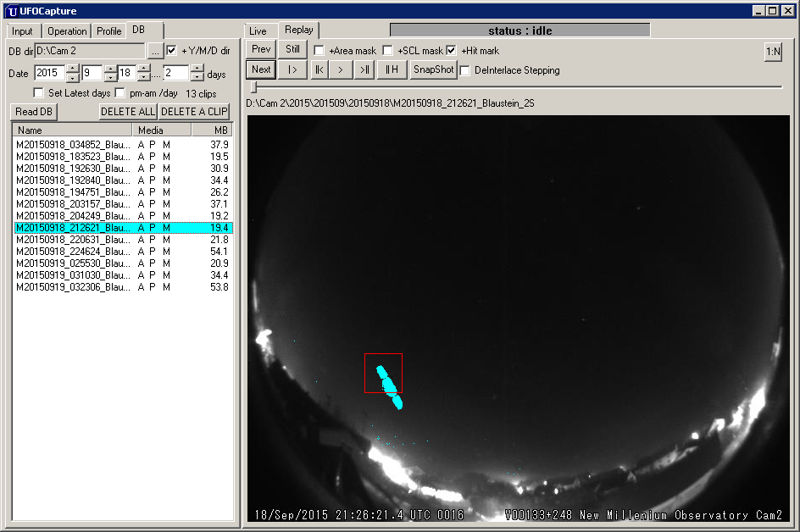
Task: Check the Set Latest days option
Action: (x=38, y=93)
